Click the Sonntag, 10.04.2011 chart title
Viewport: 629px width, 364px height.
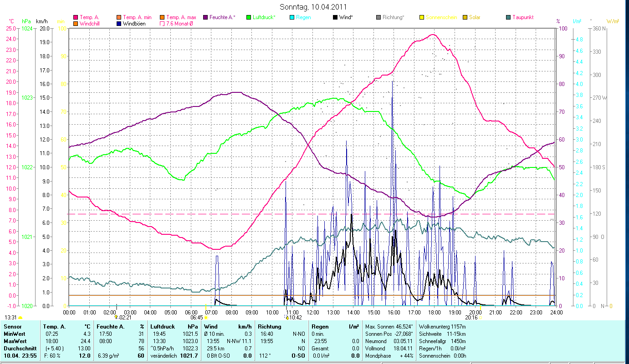click(x=314, y=7)
